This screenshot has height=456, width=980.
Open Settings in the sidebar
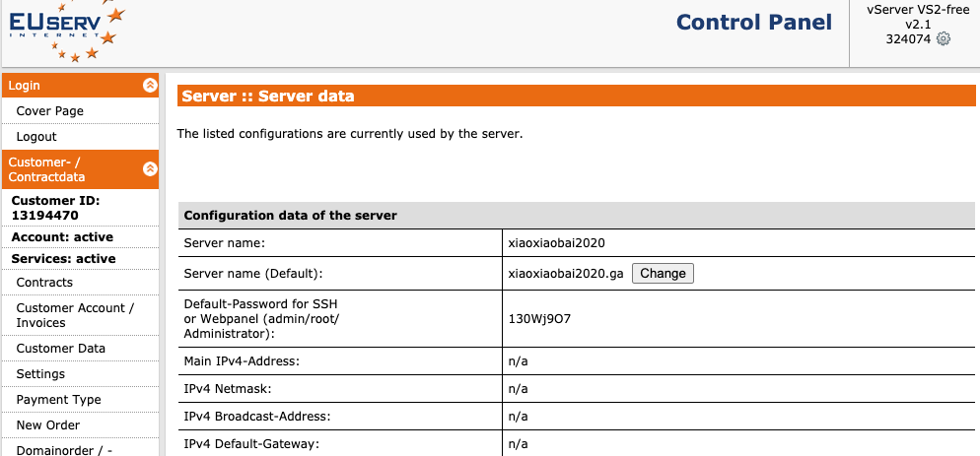40,373
